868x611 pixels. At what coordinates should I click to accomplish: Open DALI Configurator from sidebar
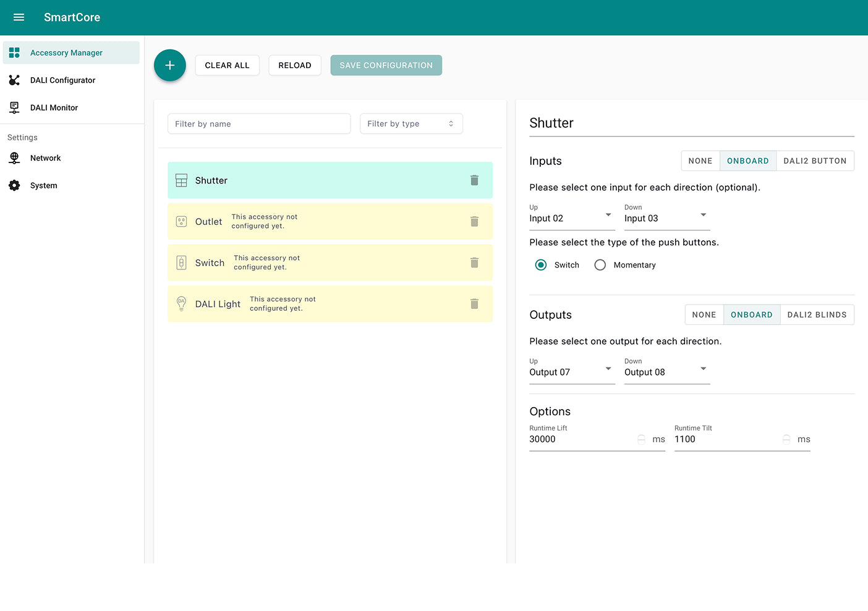tap(62, 80)
